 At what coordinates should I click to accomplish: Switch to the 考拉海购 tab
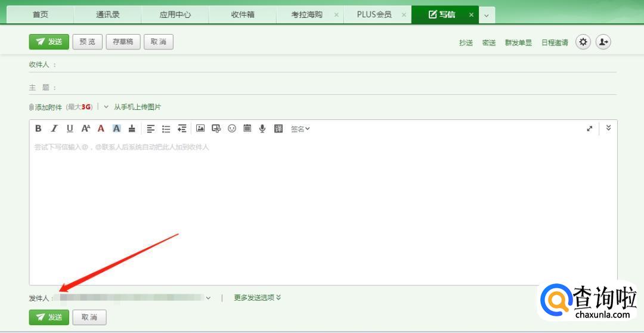pyautogui.click(x=307, y=15)
